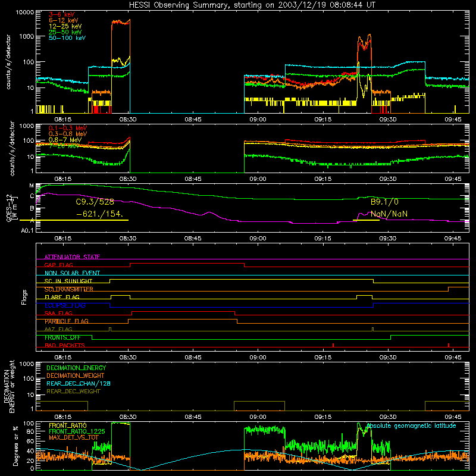Select the orange 6-12 keV legend label
Screen dimensions: 476x476
[x=64, y=20]
